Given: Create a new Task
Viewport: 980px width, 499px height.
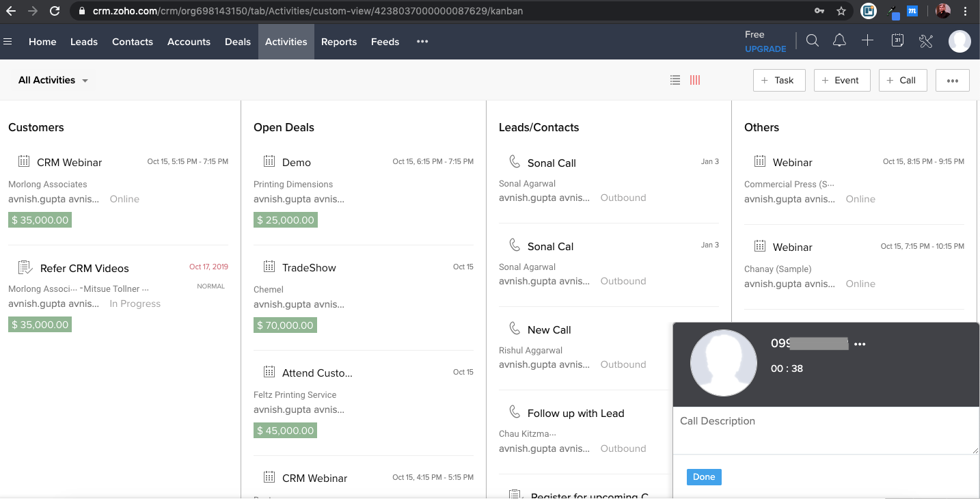Looking at the screenshot, I should pos(779,80).
